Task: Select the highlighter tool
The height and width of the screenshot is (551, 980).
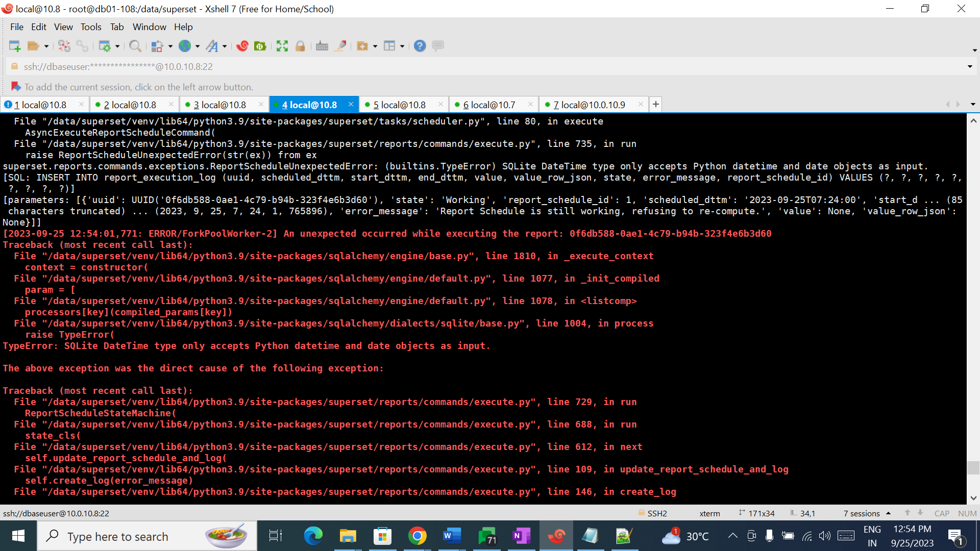Action: click(340, 46)
